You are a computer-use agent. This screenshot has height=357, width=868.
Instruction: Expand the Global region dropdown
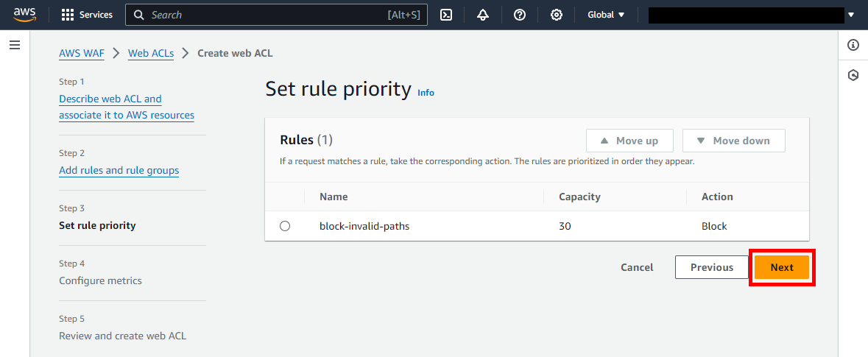[x=606, y=15]
